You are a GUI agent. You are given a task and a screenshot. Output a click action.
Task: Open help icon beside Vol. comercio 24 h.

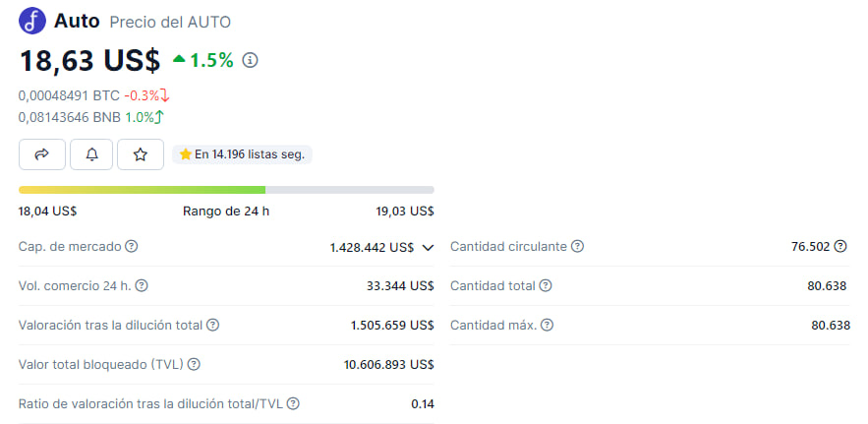(x=142, y=286)
